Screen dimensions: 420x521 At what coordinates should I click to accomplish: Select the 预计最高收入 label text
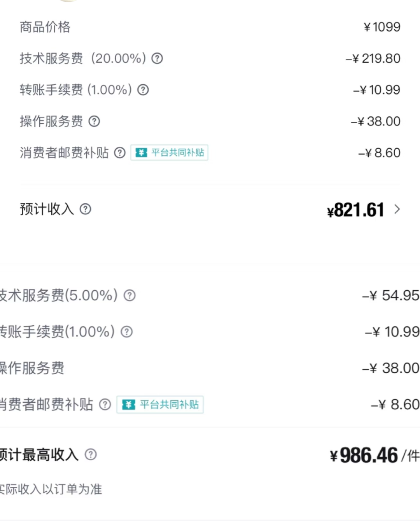(39, 454)
